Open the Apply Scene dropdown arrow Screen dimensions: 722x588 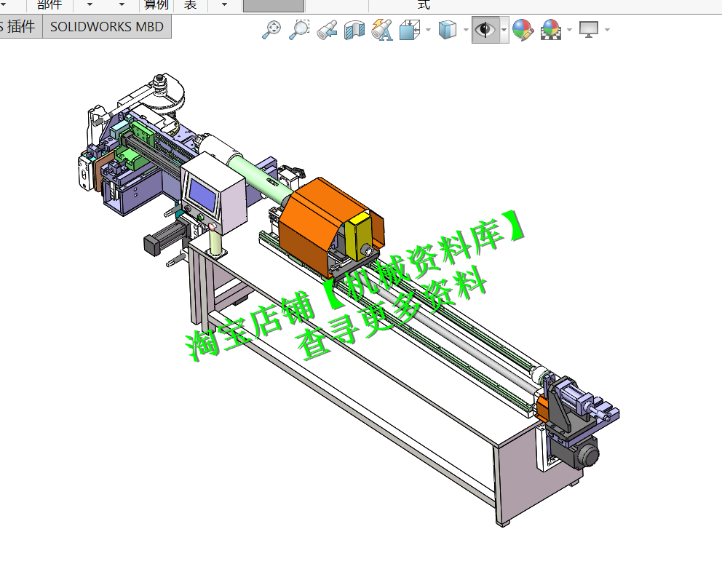[569, 30]
